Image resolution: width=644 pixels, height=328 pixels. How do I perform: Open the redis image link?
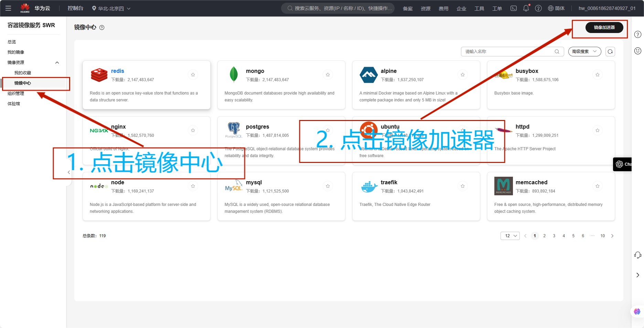pyautogui.click(x=117, y=71)
